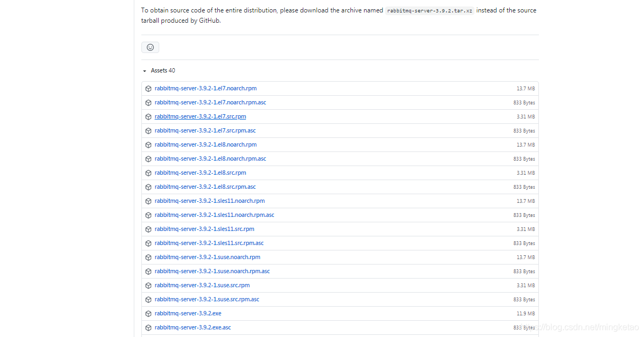Click the rabbitmq-server-3.9.2-1.suse.noarch.rpm link

(x=207, y=257)
